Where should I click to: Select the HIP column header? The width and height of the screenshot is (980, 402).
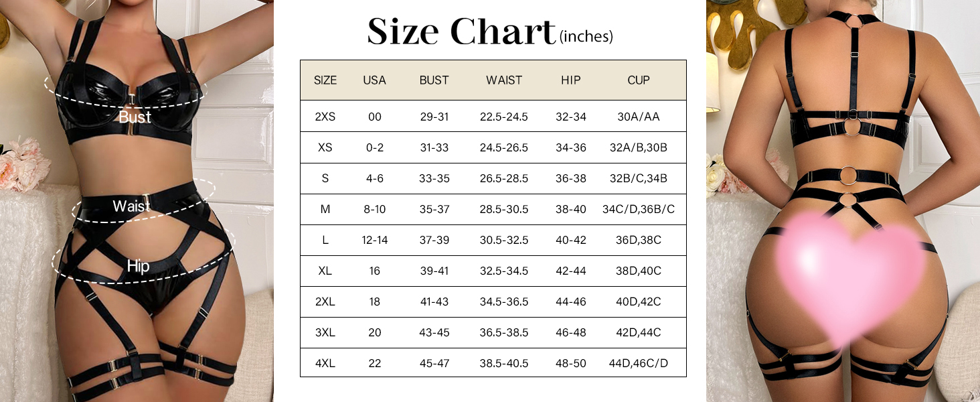[x=570, y=80]
